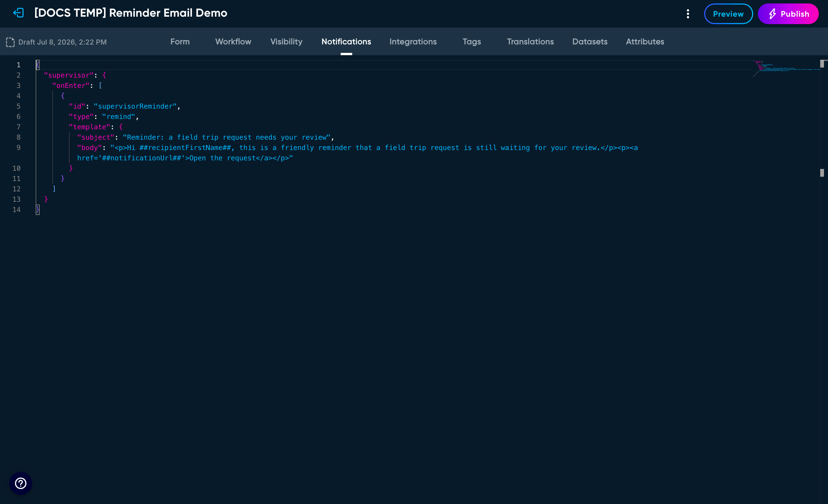Image resolution: width=828 pixels, height=504 pixels.
Task: Click the ##notificationUrl## placeholder text
Action: (141, 158)
